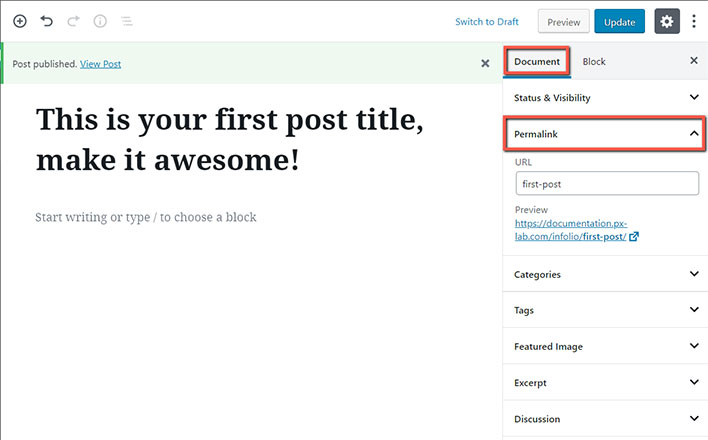This screenshot has width=708, height=440.
Task: Expand the Featured Image panel
Action: click(605, 346)
